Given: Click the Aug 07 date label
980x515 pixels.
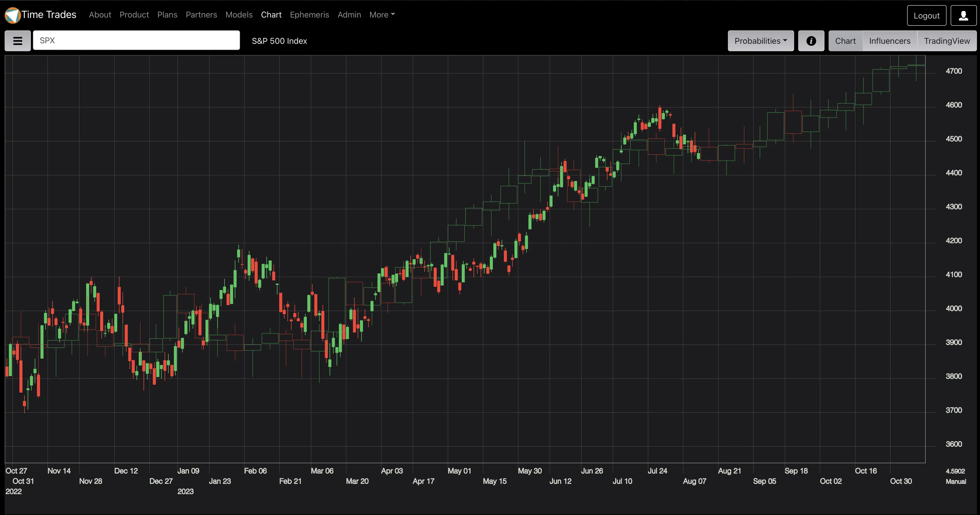Looking at the screenshot, I should pos(694,481).
